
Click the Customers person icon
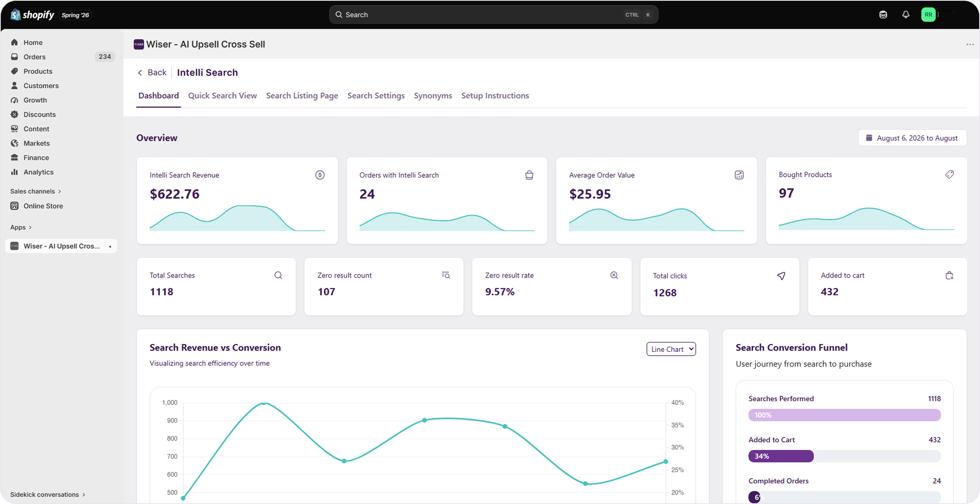[14, 86]
